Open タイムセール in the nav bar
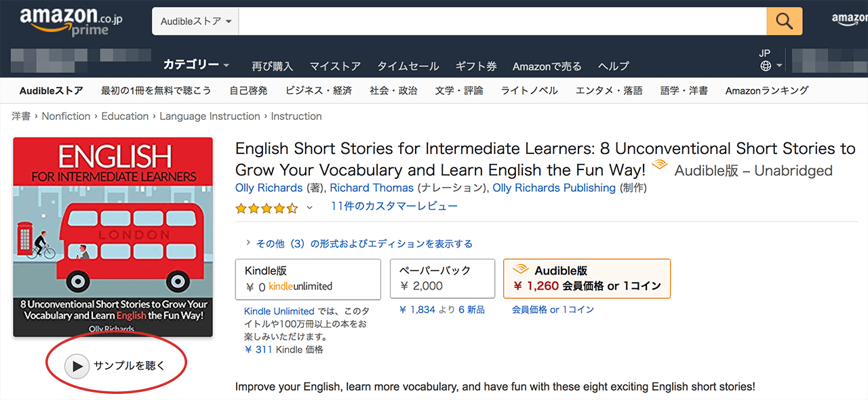This screenshot has width=868, height=400. (x=408, y=66)
